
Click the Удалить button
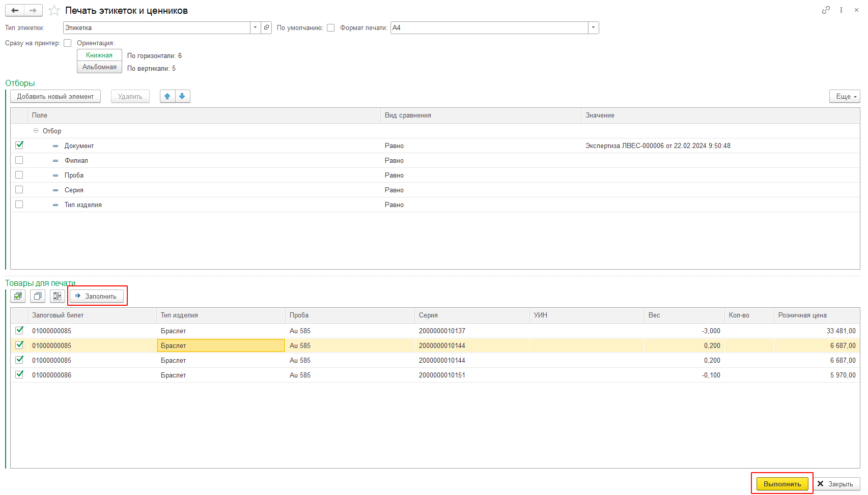(x=130, y=96)
